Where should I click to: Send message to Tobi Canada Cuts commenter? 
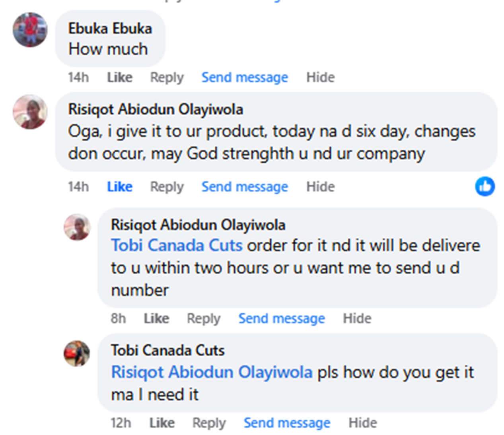[x=287, y=423]
